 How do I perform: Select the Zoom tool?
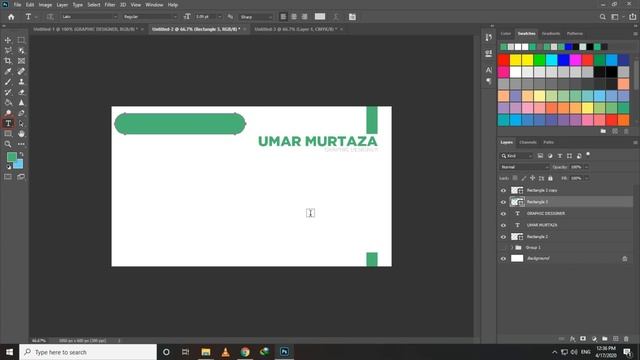tap(8, 144)
